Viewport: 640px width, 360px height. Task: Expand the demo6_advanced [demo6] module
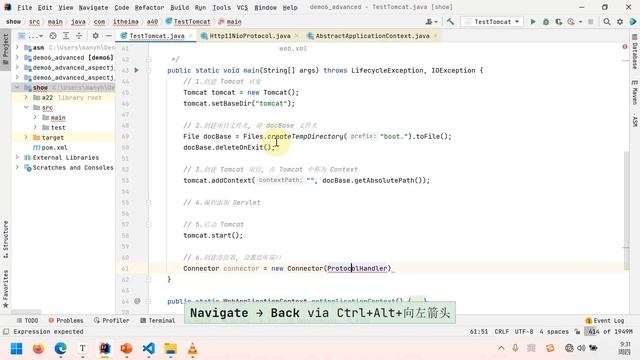(17, 58)
